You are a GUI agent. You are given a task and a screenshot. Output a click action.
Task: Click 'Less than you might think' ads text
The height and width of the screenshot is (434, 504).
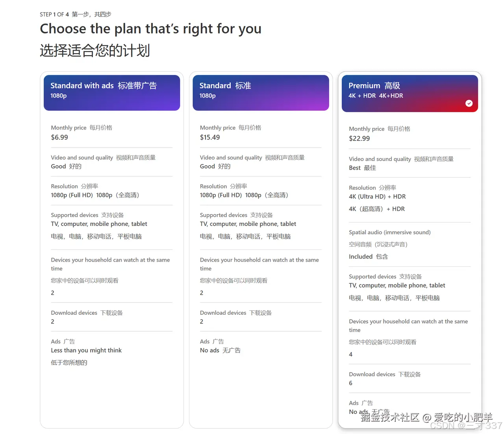86,350
